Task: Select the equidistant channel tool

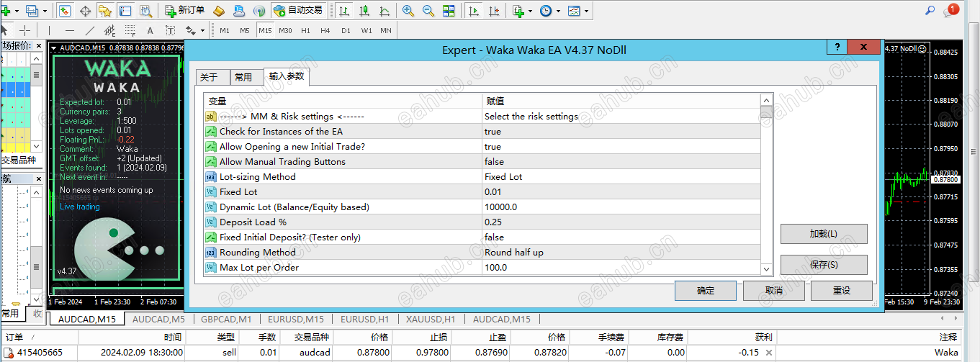Action: point(109,30)
